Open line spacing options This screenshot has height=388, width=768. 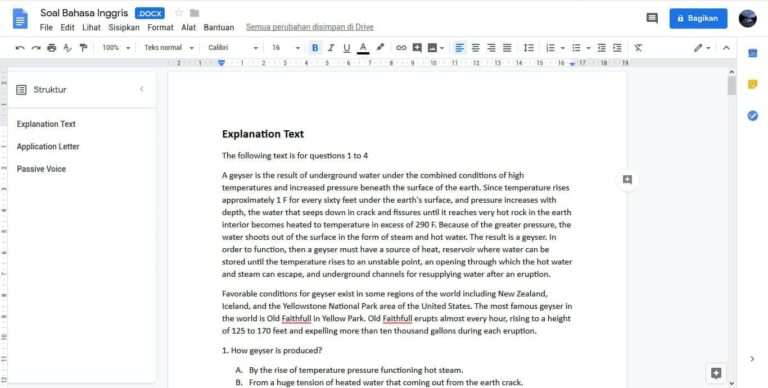528,48
